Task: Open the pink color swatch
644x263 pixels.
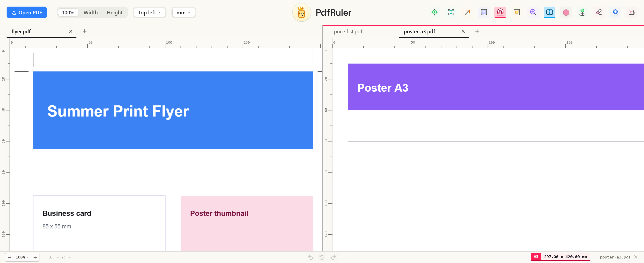Action: tap(566, 12)
